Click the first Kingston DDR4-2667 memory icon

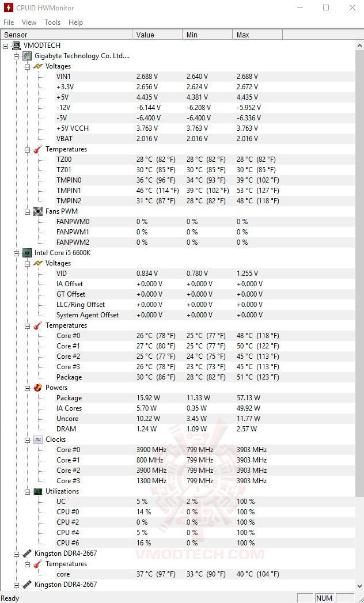pyautogui.click(x=27, y=553)
